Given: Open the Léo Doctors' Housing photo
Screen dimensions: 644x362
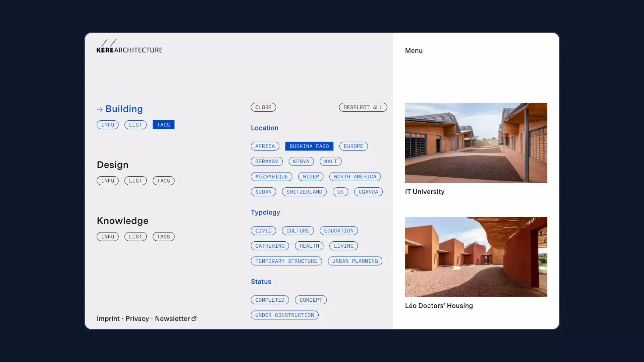Looking at the screenshot, I should (476, 257).
